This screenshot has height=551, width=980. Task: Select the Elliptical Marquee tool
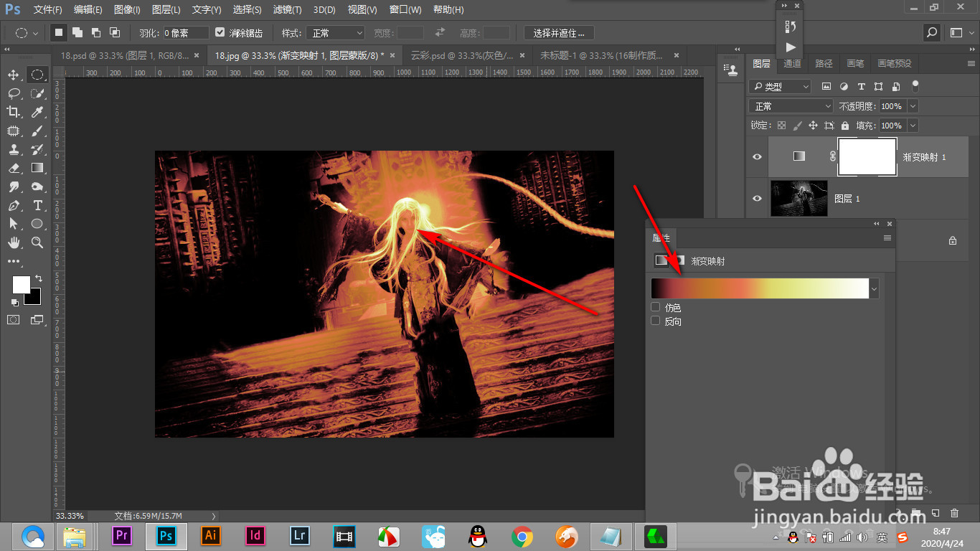pos(37,75)
